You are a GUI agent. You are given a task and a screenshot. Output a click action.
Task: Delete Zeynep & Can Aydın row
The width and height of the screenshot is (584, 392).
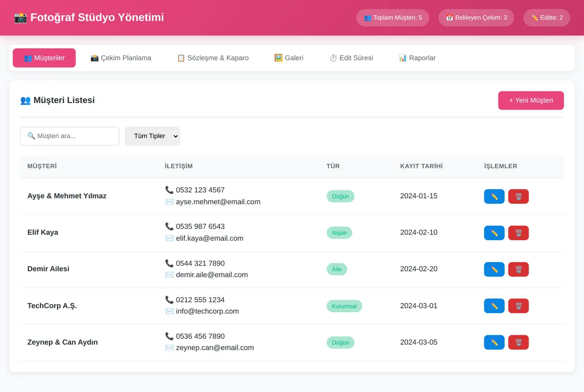pyautogui.click(x=518, y=342)
